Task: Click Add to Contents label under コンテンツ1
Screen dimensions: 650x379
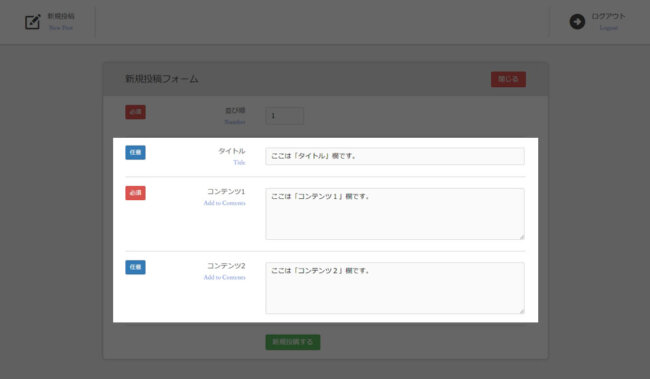Action: 224,203
